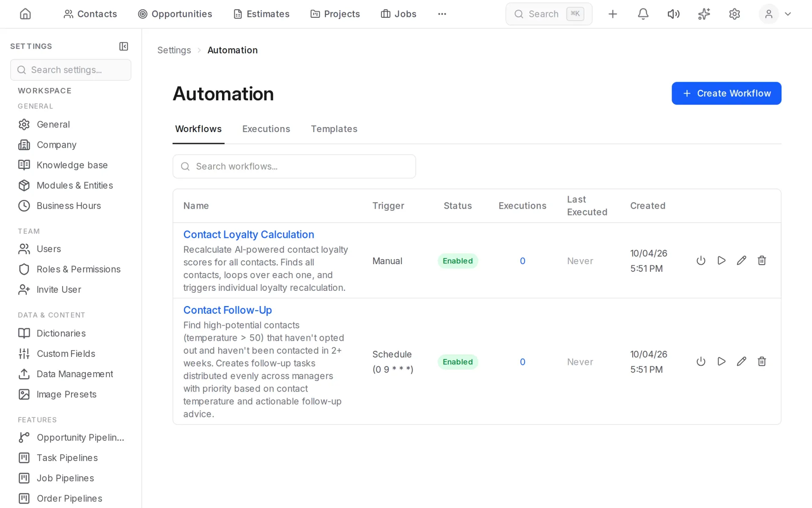Toggle power for Contact Follow-Up workflow
This screenshot has height=508, width=812.
701,362
